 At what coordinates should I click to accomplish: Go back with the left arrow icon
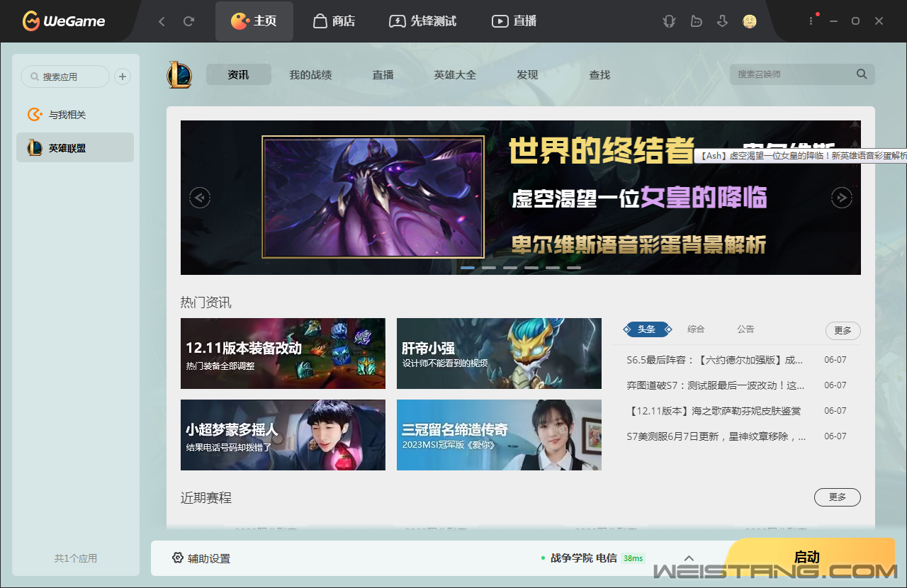coord(162,21)
